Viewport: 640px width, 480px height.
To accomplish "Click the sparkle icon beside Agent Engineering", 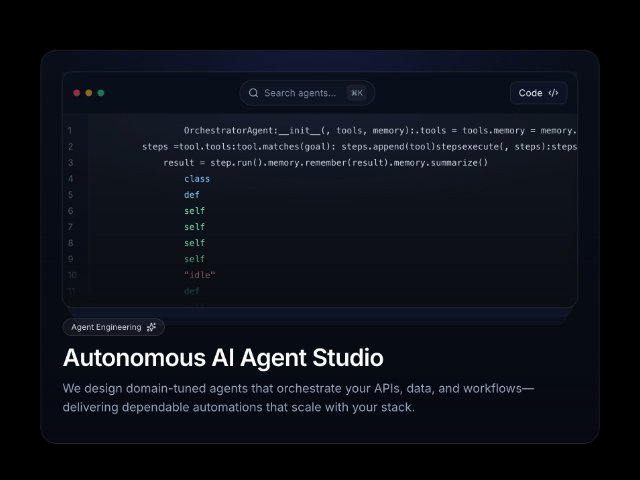I will tap(151, 327).
